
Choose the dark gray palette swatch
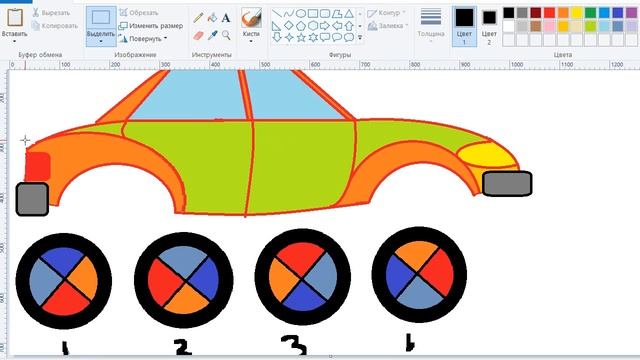522,13
